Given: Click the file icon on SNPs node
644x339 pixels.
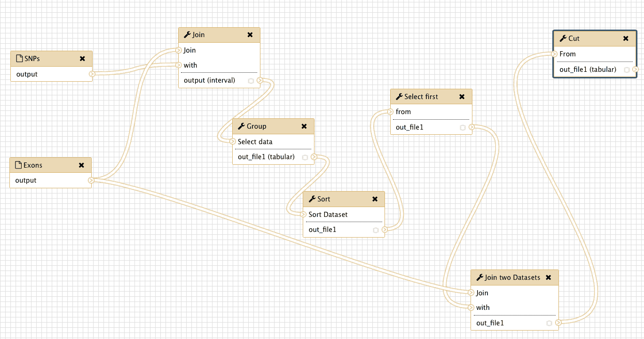Looking at the screenshot, I should pos(19,59).
